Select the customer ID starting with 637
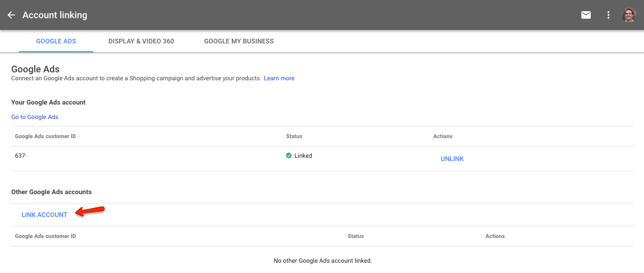644x273 pixels. pyautogui.click(x=21, y=156)
